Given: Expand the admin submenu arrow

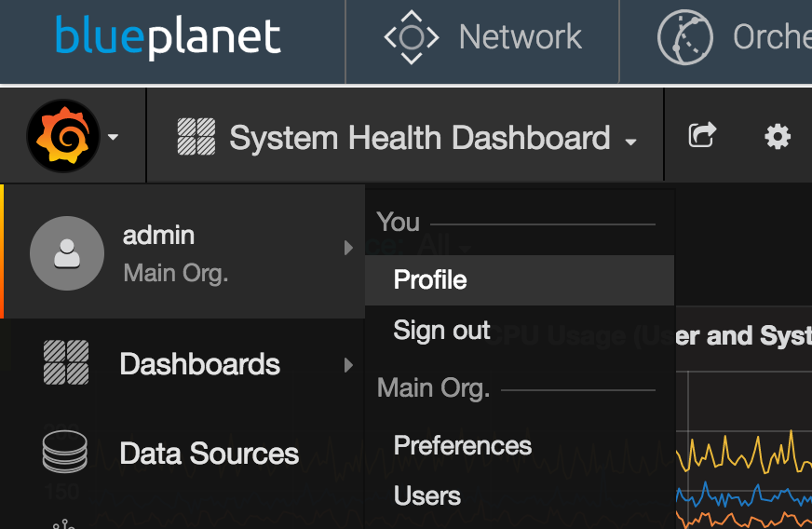Looking at the screenshot, I should coord(348,248).
